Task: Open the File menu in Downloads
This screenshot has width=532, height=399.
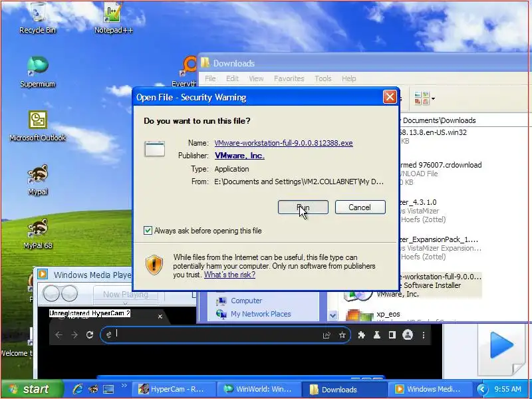Action: pyautogui.click(x=210, y=78)
